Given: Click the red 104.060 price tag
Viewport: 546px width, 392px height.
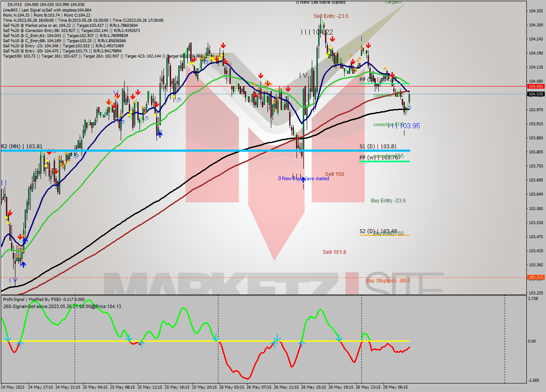Looking at the screenshot, I should pos(536,86).
